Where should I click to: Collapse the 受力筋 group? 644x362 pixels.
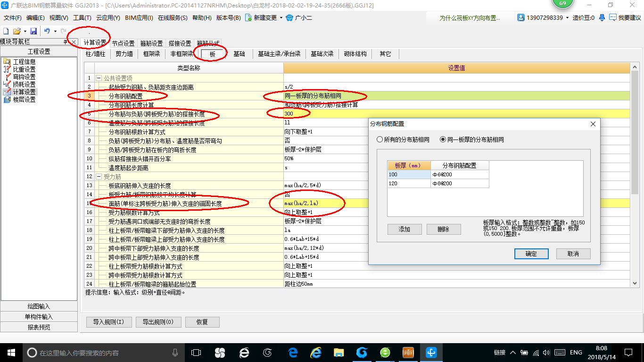click(x=99, y=176)
